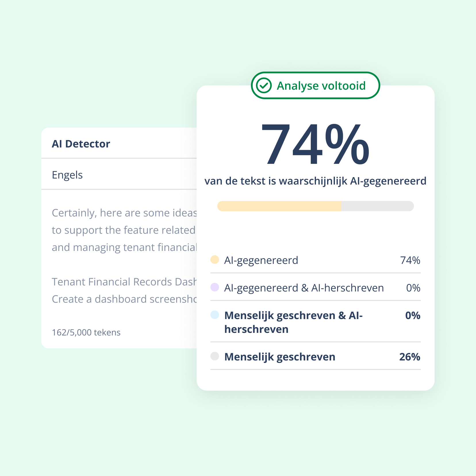
Task: Click the 'Tenant Financial Records' text line
Action: point(124,282)
